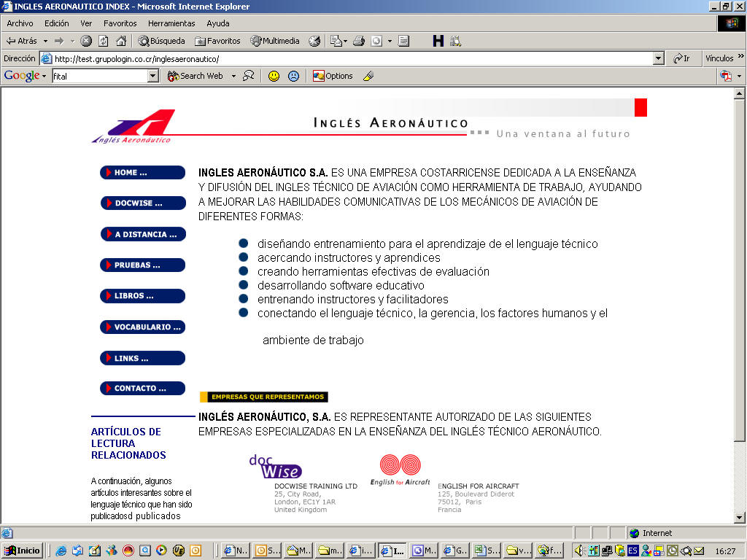The image size is (747, 560).
Task: Click the HOME navigation button
Action: click(x=142, y=172)
